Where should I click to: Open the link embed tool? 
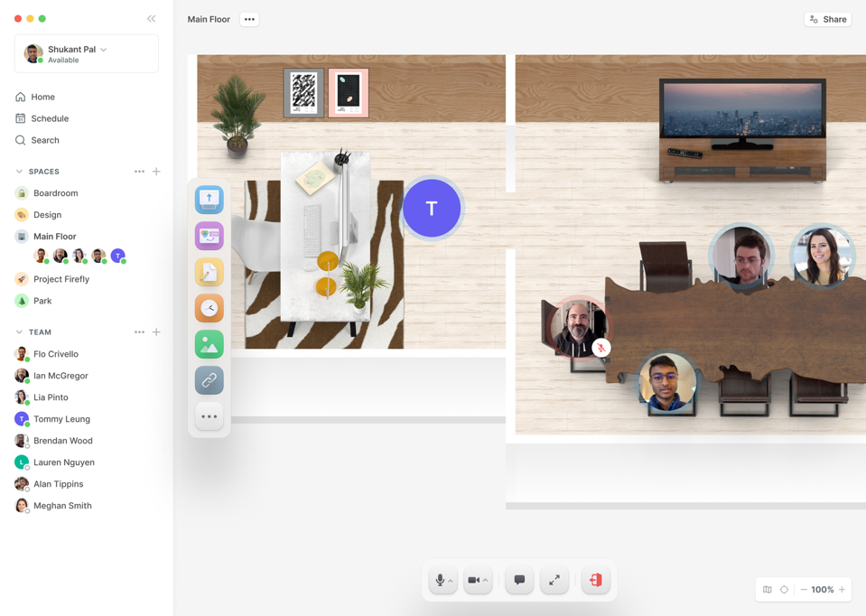pyautogui.click(x=209, y=380)
